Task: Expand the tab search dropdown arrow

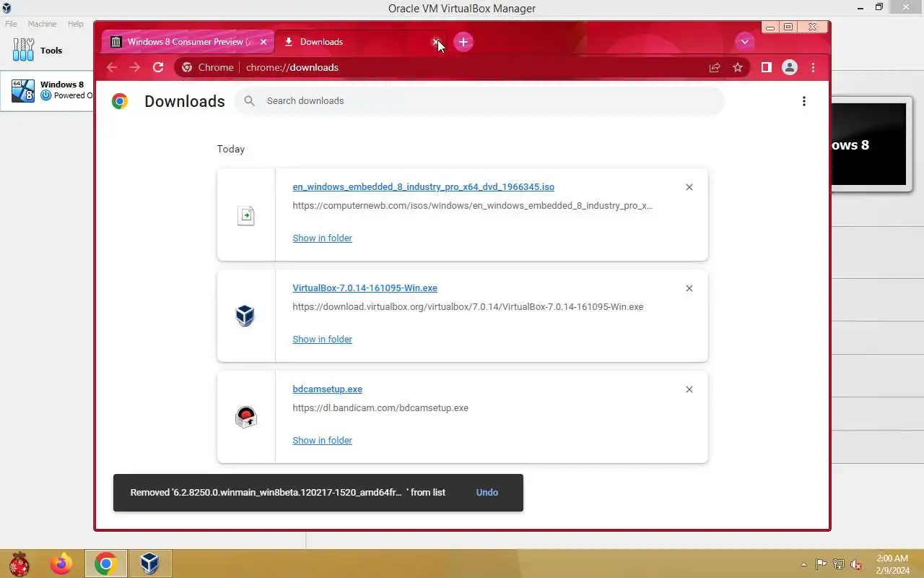Action: click(x=744, y=42)
